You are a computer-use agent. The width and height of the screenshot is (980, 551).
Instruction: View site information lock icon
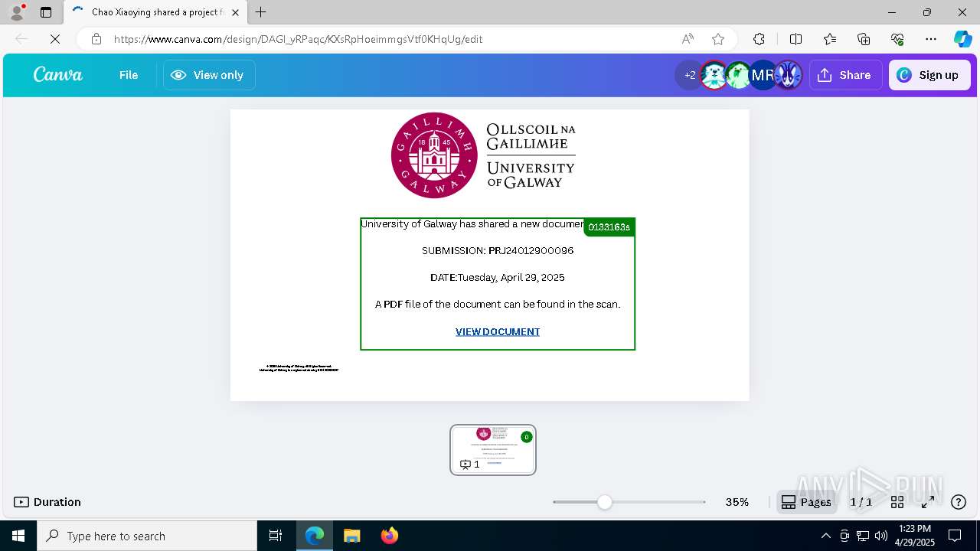point(96,39)
